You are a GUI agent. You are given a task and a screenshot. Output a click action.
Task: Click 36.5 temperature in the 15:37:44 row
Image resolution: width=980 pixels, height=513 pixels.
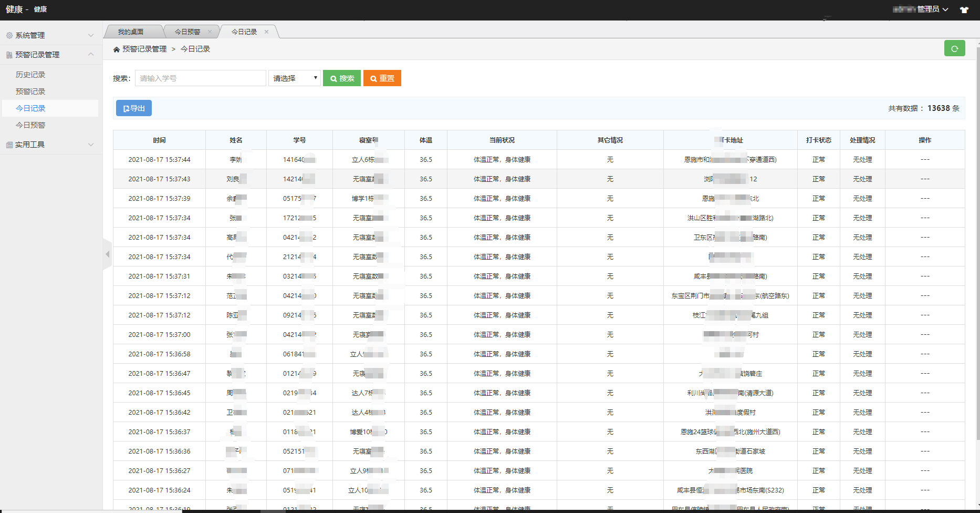click(x=426, y=160)
